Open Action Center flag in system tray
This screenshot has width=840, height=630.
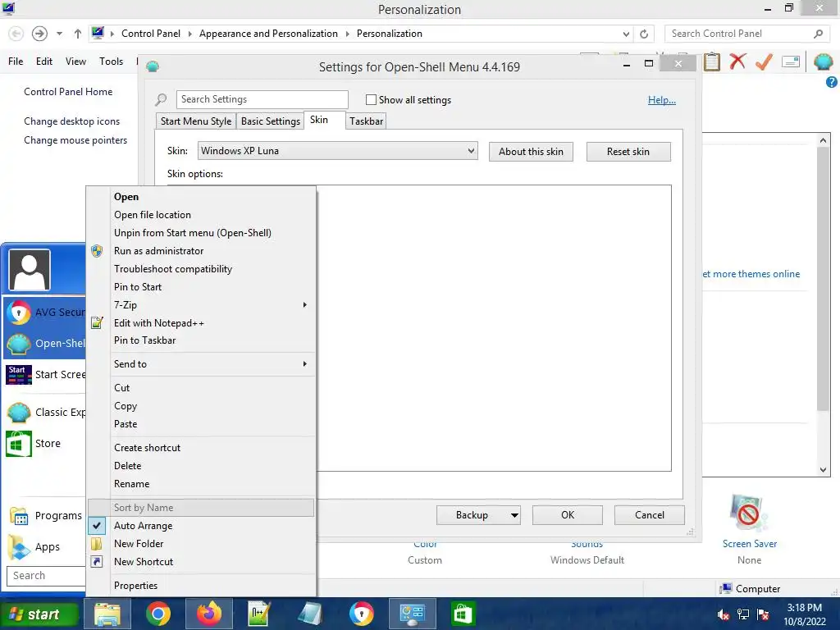pos(763,614)
